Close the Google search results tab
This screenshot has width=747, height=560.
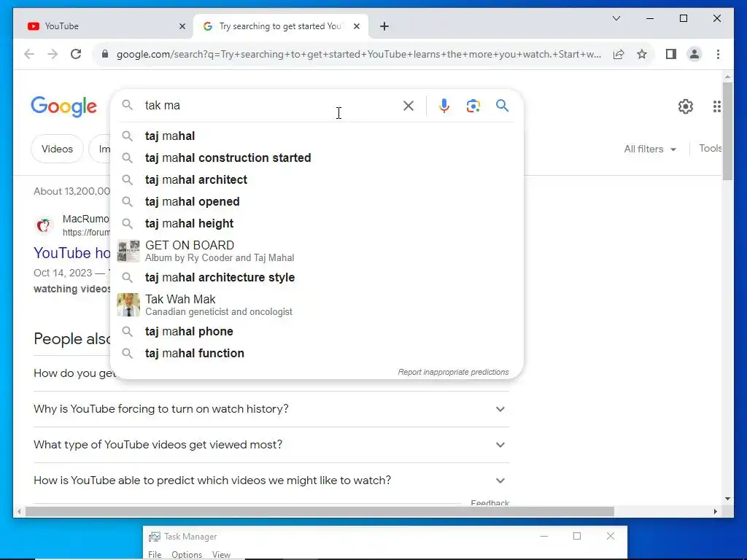[x=356, y=26]
